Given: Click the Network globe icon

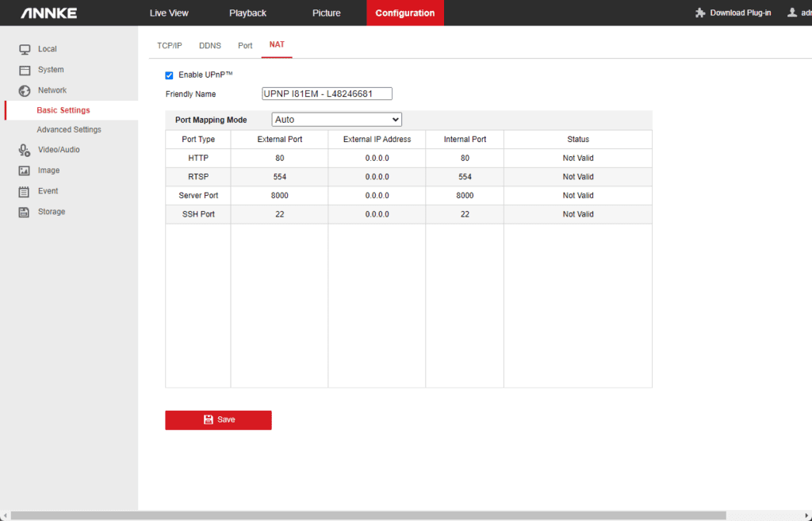Looking at the screenshot, I should point(25,90).
